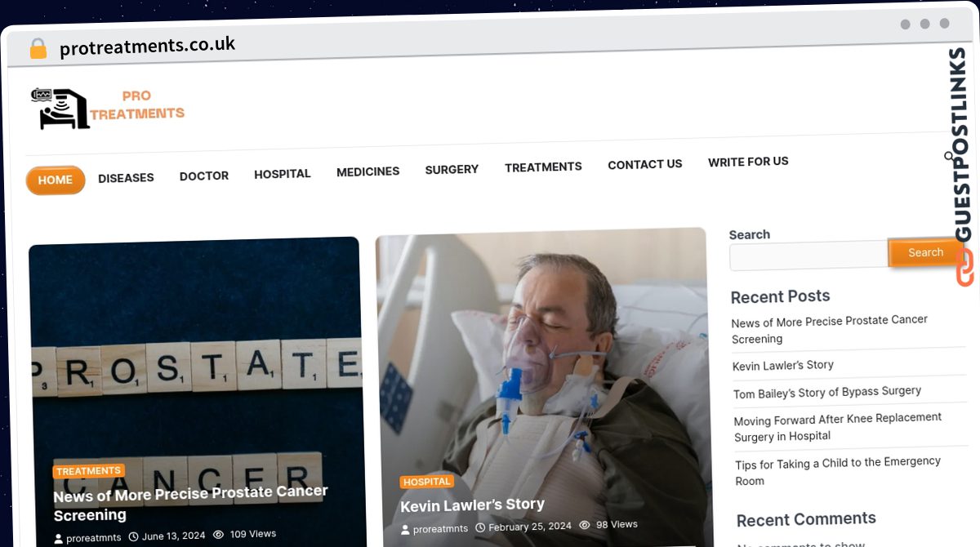The height and width of the screenshot is (547, 980).
Task: Click clock icon next to February 25, 2024
Action: point(480,527)
